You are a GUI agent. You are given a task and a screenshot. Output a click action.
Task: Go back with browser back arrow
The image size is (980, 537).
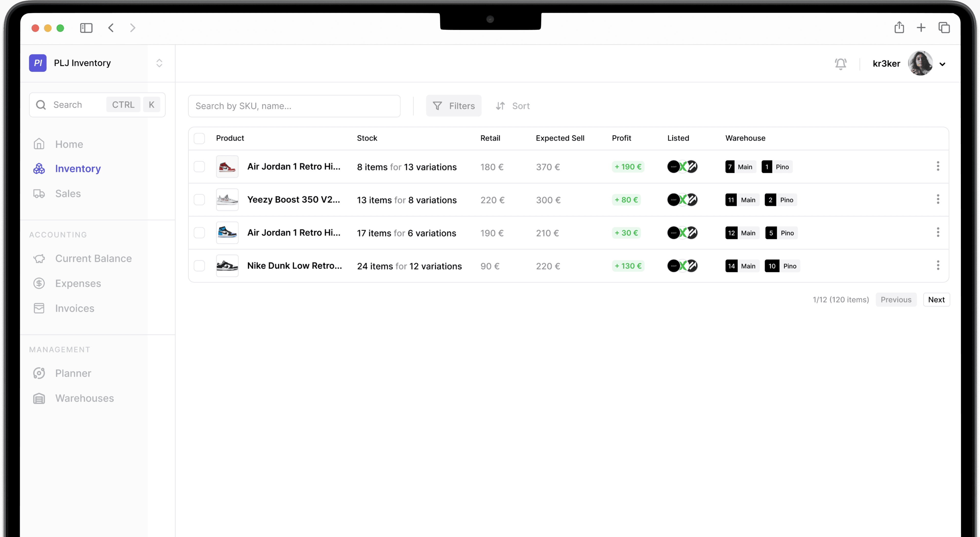111,28
